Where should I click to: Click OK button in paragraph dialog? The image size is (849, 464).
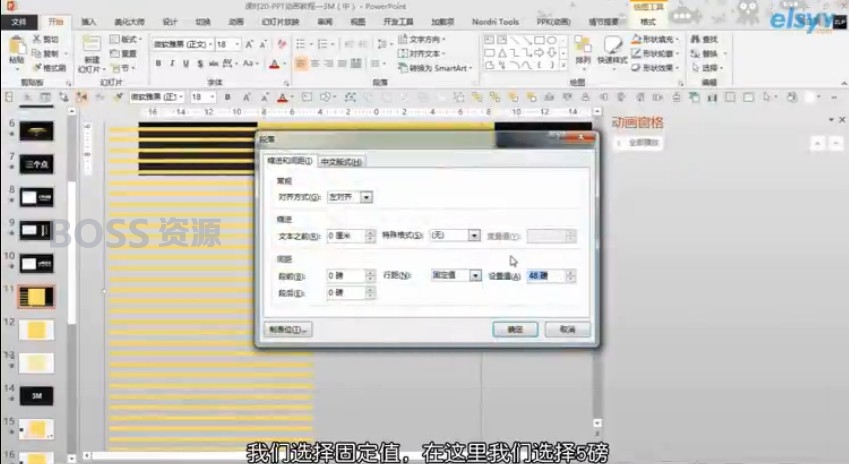tap(515, 329)
